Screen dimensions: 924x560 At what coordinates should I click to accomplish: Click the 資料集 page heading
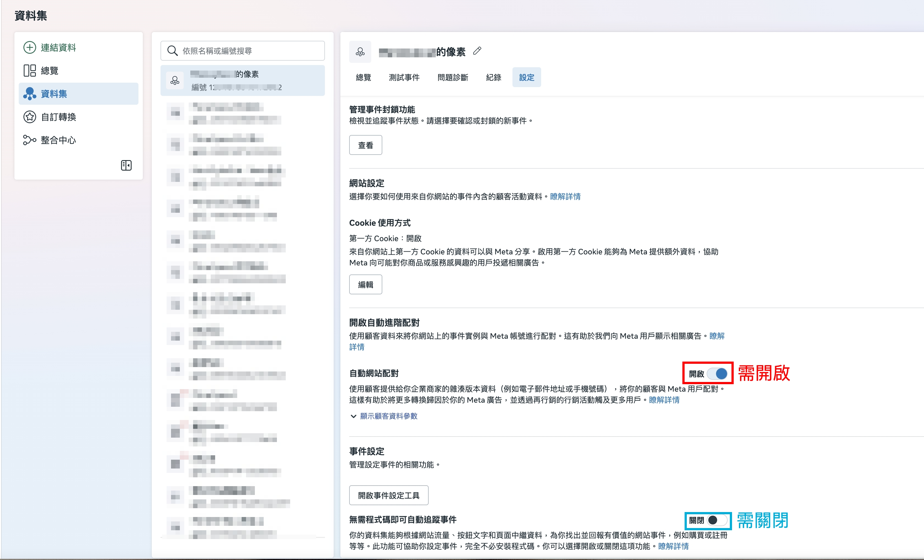point(31,15)
